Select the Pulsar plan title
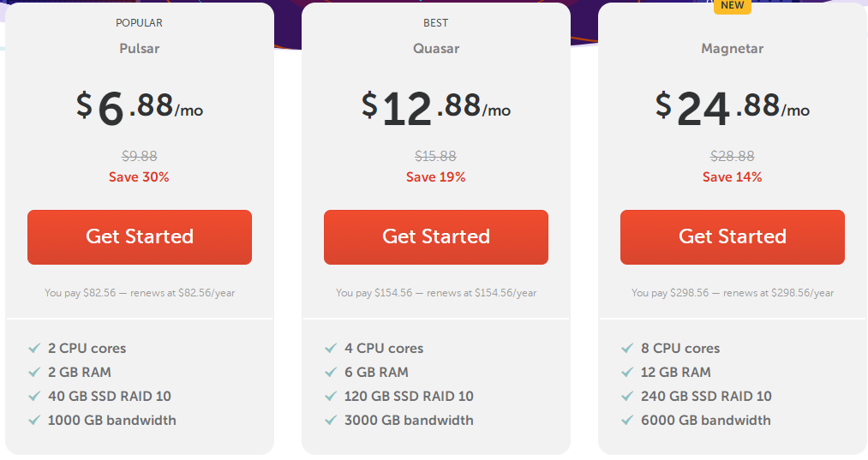The width and height of the screenshot is (868, 460). click(140, 49)
